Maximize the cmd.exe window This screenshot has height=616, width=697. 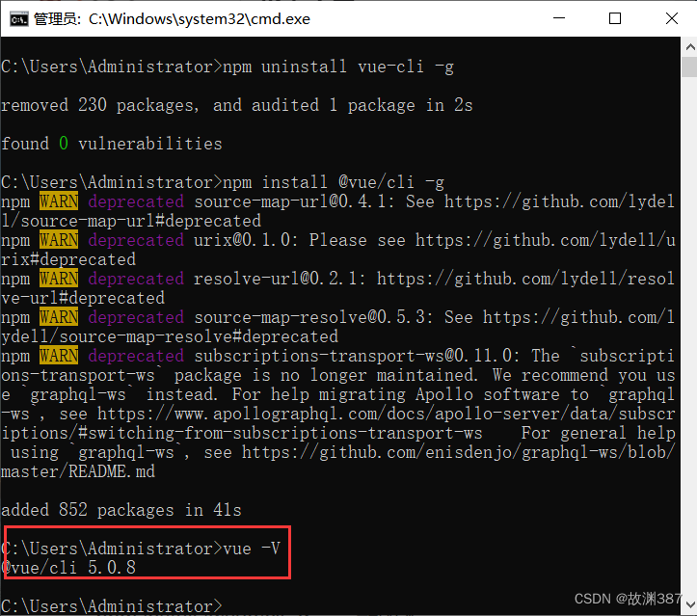click(x=615, y=18)
